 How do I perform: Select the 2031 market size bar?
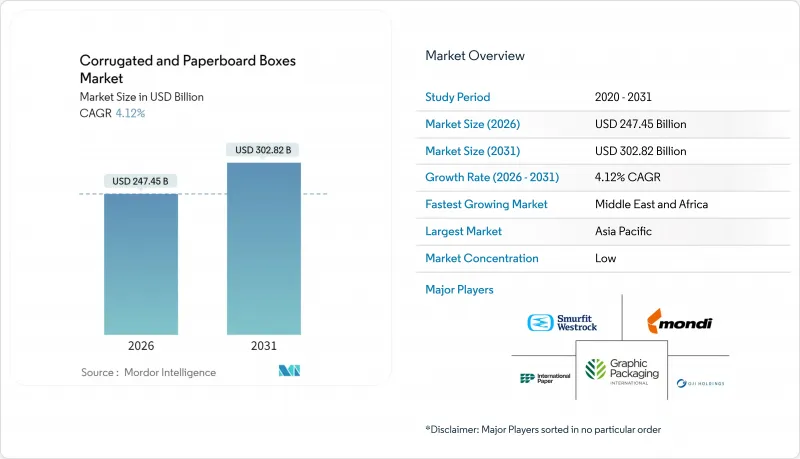pyautogui.click(x=264, y=249)
